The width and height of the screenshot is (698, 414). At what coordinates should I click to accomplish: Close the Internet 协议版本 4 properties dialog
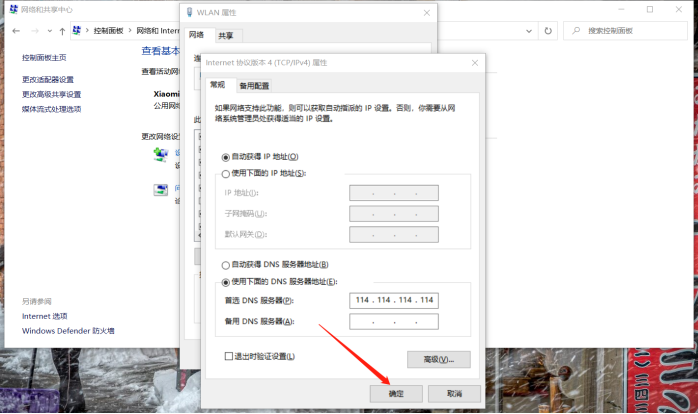(473, 61)
